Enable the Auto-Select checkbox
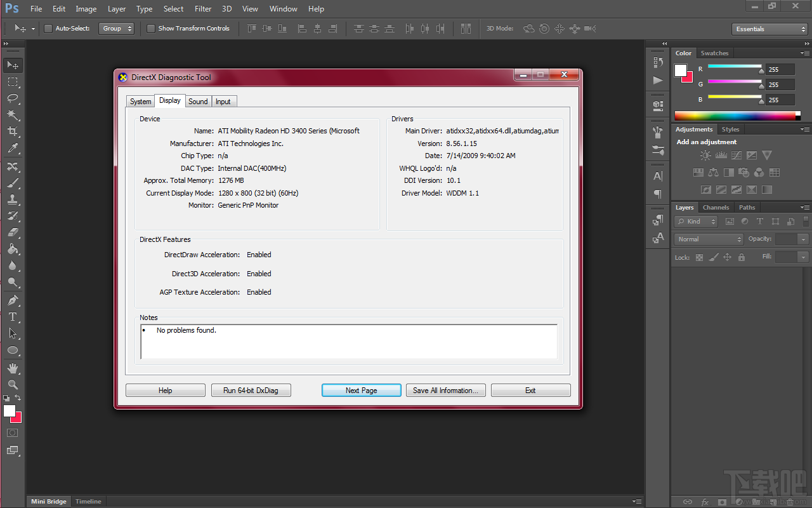 coord(48,28)
